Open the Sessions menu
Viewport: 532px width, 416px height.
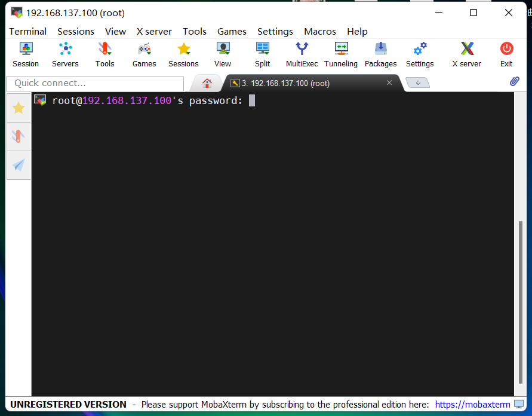click(76, 32)
